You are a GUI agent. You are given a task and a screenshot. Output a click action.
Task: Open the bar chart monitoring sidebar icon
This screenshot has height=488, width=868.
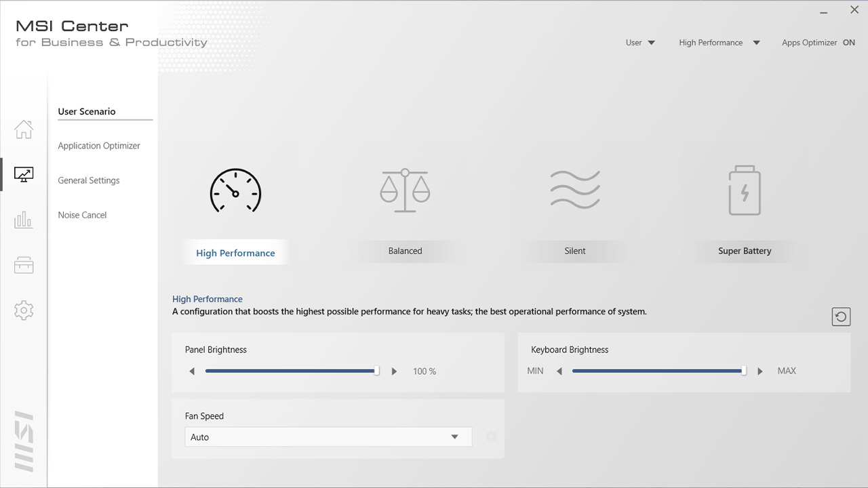[x=24, y=220]
